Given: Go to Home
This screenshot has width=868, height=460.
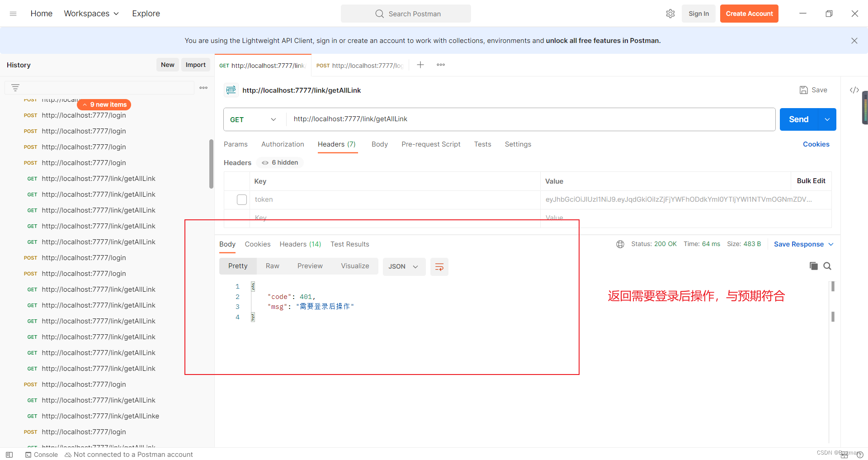Looking at the screenshot, I should pos(42,14).
